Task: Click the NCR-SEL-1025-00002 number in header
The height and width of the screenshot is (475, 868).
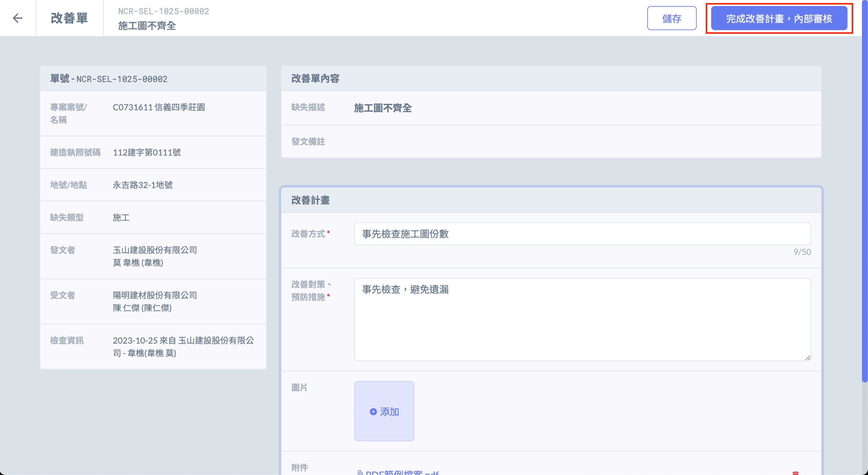Action: (164, 11)
